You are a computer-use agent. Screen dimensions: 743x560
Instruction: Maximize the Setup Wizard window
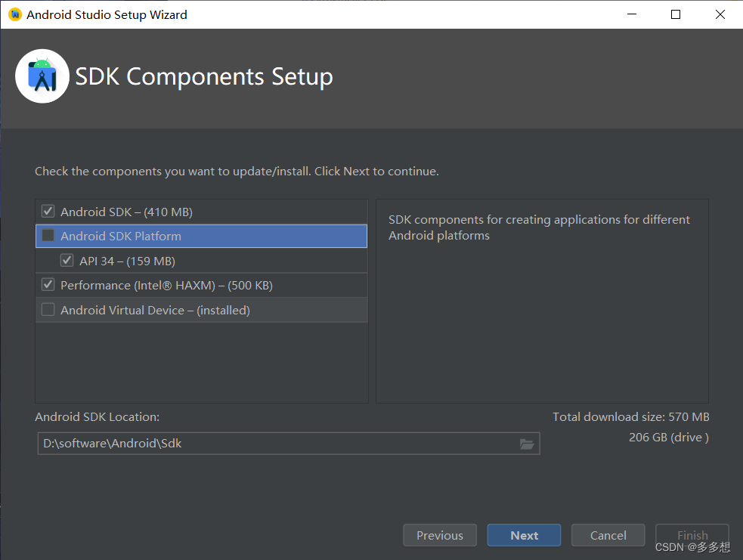(676, 14)
